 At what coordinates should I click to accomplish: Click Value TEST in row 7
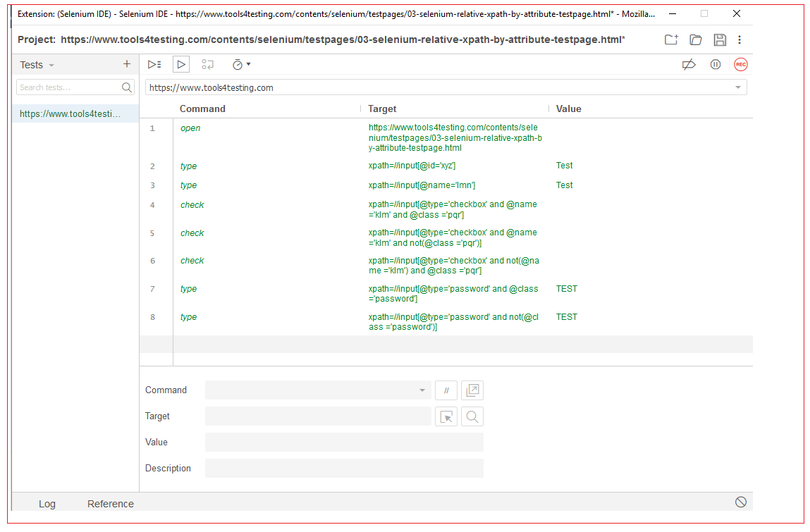tap(567, 289)
